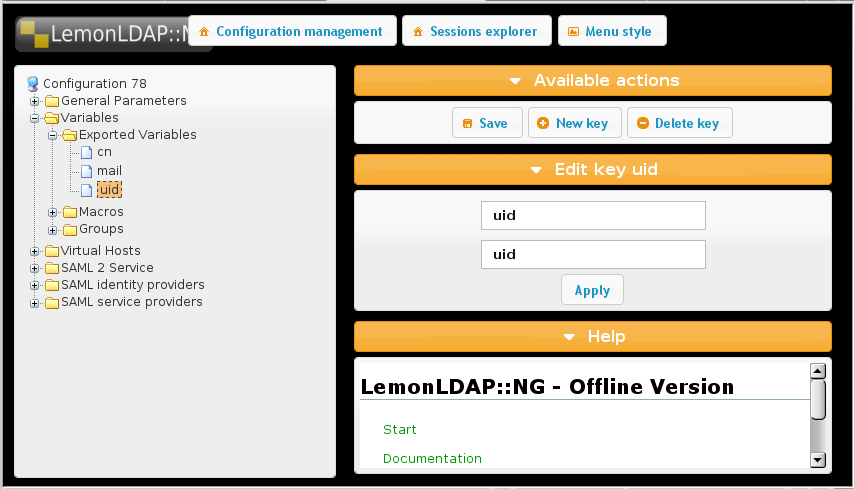Focus the second uid value field
Screen dimensions: 855x489
593,255
